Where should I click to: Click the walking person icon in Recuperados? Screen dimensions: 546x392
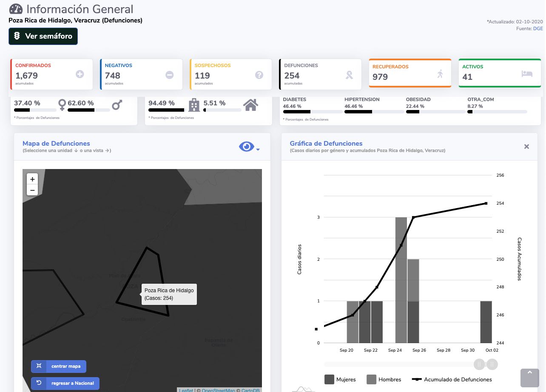(x=440, y=74)
